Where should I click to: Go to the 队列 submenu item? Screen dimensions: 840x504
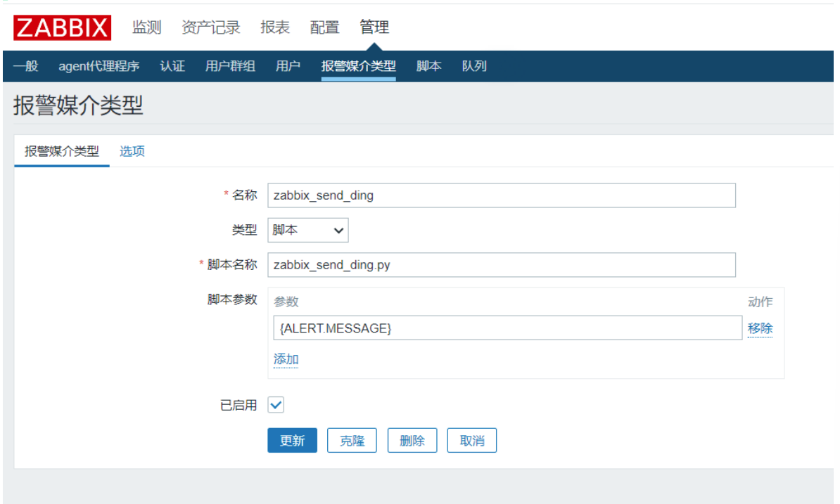click(474, 66)
